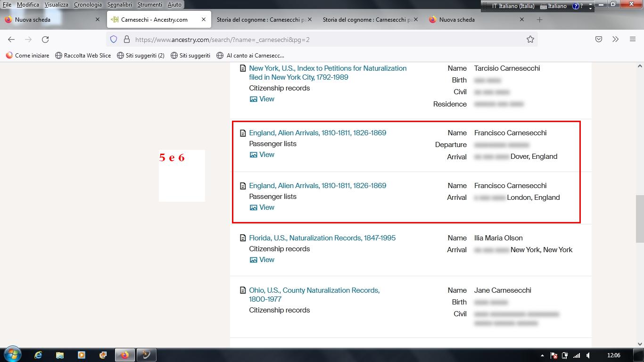The width and height of the screenshot is (644, 362).
Task: Show site security padlock info
Action: pos(126,40)
